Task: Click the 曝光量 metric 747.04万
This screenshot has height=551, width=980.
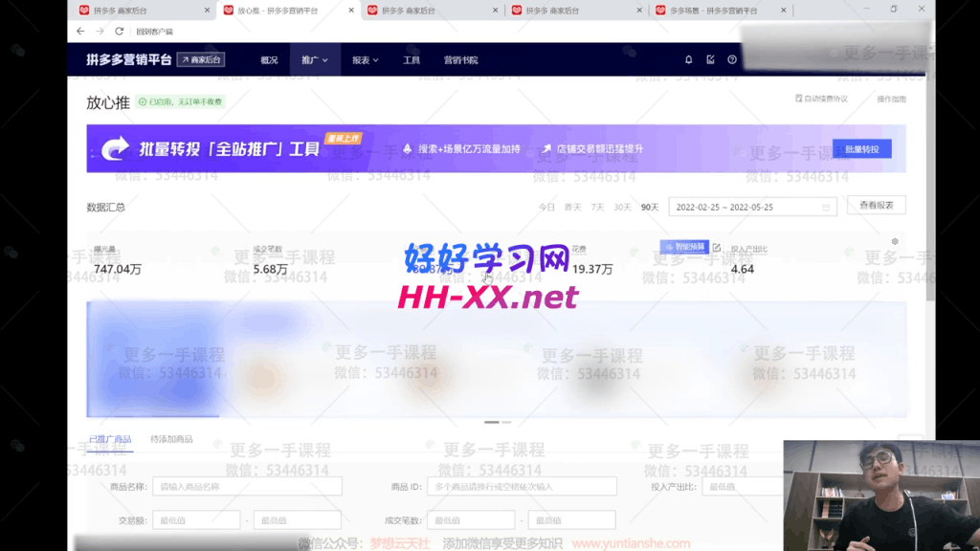Action: pos(118,269)
